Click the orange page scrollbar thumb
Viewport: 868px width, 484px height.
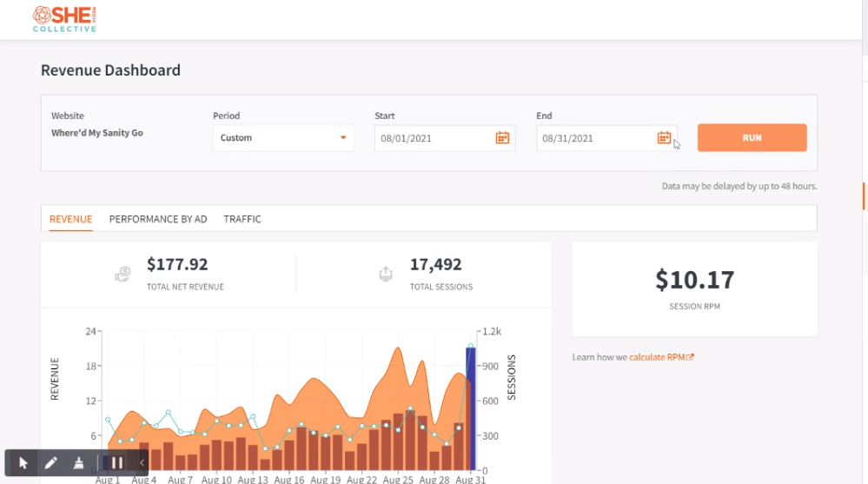click(x=864, y=196)
